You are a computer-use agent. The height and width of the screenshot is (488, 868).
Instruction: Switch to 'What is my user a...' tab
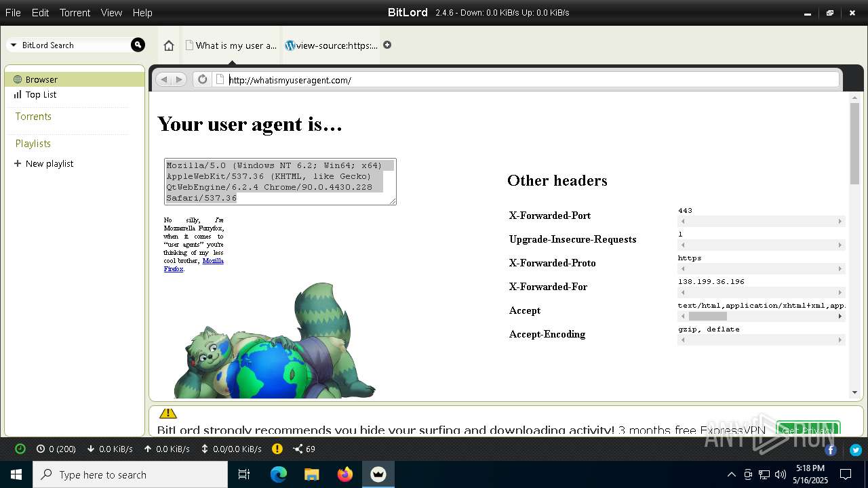pyautogui.click(x=231, y=45)
